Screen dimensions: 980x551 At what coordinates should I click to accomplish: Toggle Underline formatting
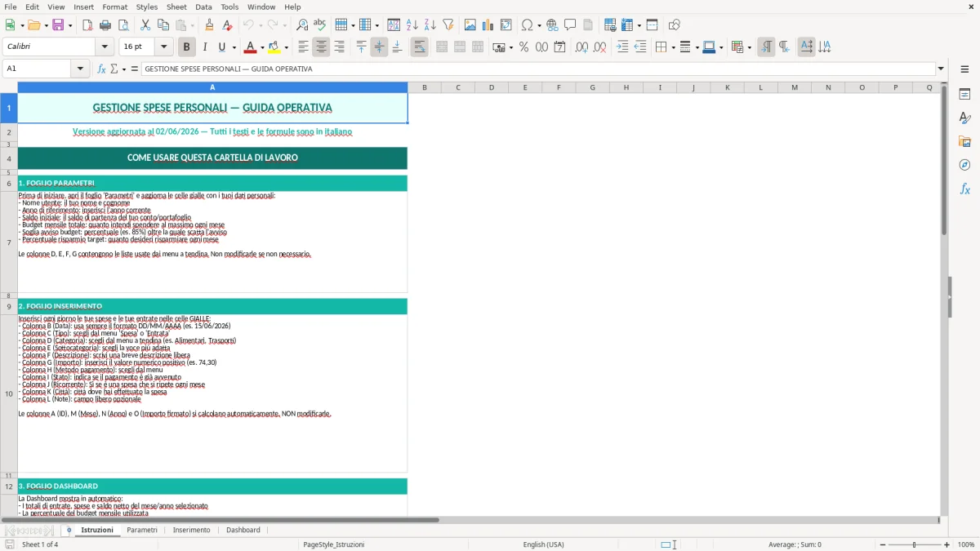(222, 47)
